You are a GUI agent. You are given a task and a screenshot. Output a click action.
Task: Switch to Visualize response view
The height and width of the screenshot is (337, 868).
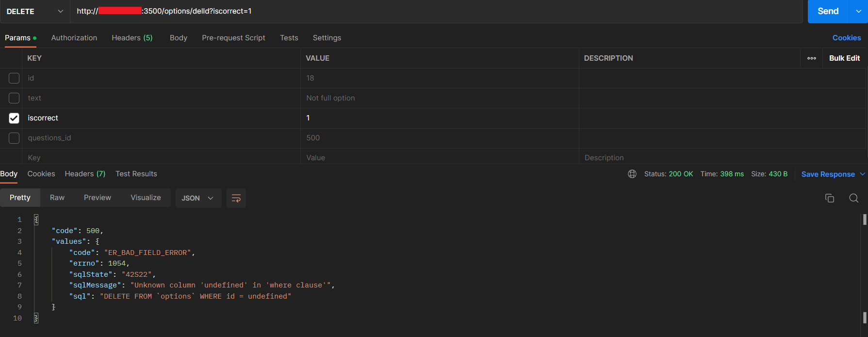pos(146,198)
